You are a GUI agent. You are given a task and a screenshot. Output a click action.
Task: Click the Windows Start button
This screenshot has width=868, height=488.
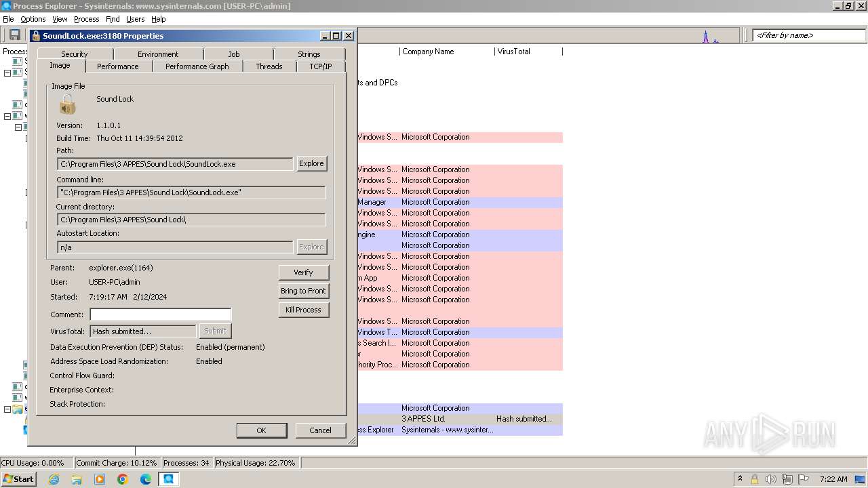point(19,479)
